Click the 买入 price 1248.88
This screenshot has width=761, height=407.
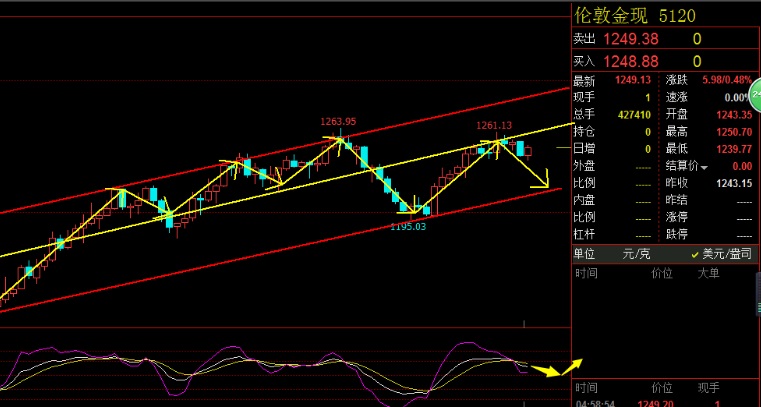tap(630, 61)
